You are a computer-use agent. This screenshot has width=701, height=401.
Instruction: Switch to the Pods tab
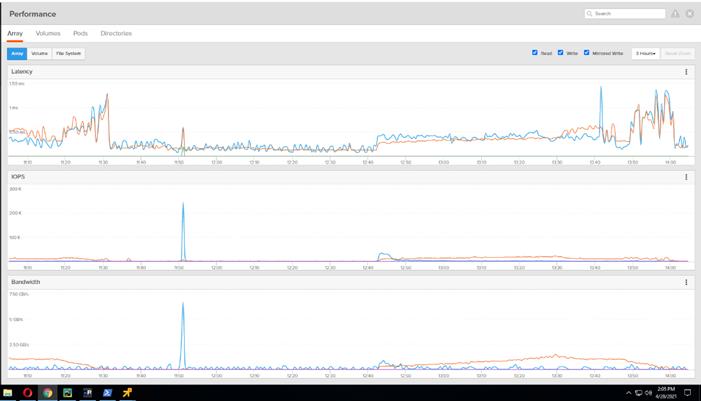(80, 34)
